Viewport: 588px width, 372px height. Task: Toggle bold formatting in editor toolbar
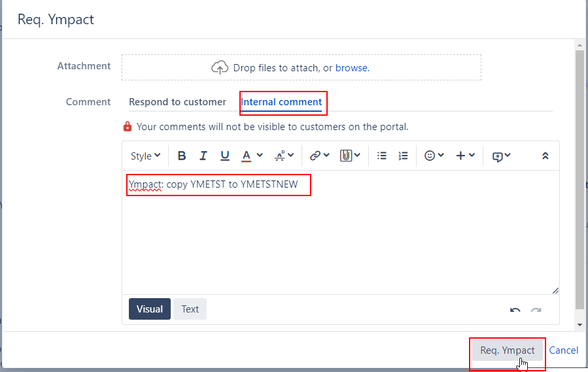coord(182,156)
